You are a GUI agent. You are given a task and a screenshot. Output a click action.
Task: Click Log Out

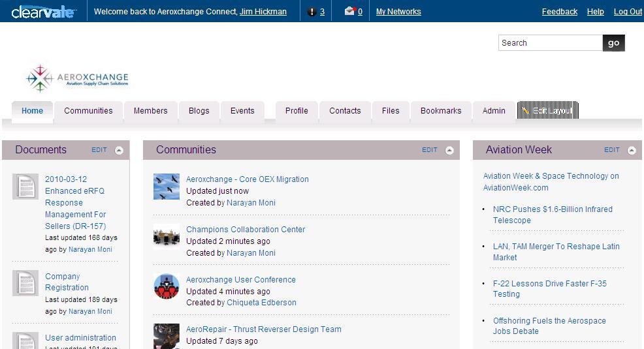pos(628,12)
